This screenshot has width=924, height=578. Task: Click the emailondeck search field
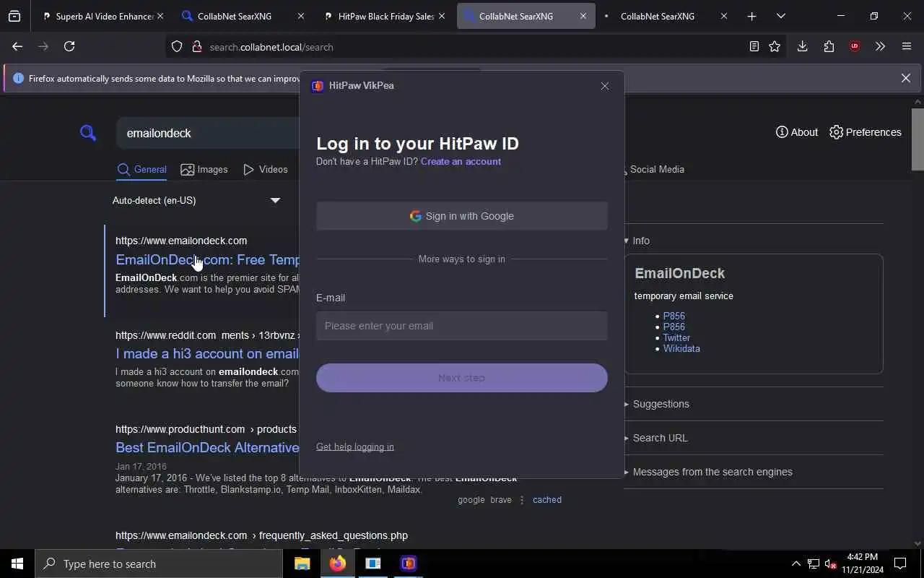point(209,133)
